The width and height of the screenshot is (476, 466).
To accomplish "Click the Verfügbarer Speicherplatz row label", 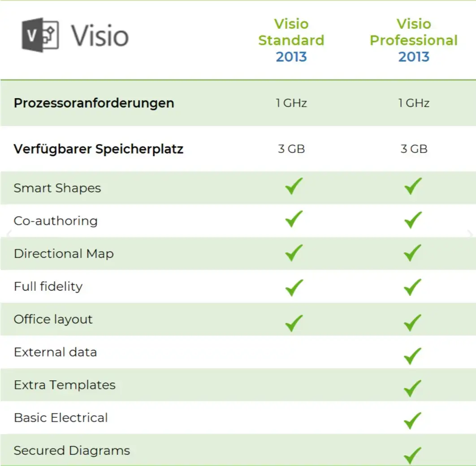I will (x=99, y=149).
